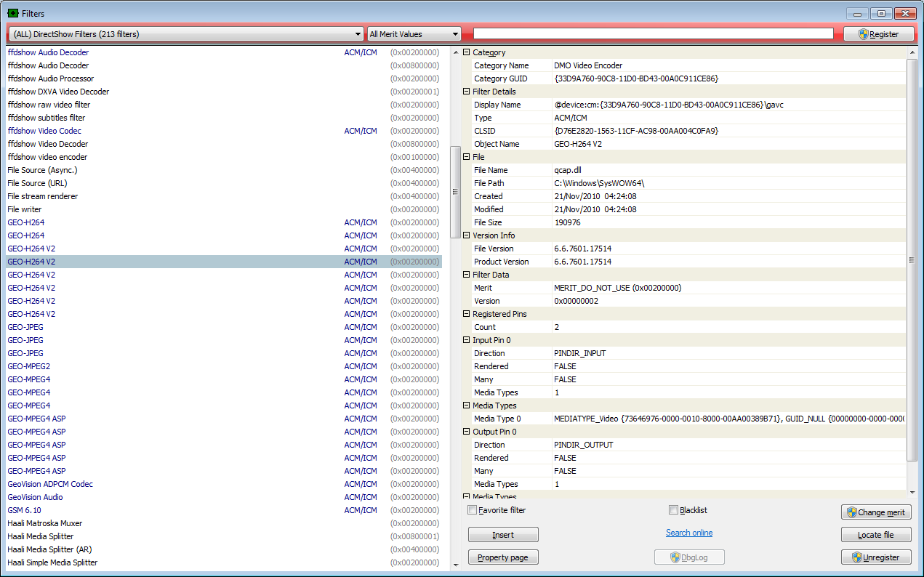Collapse the Filter Details section
This screenshot has height=577, width=924.
pos(466,92)
